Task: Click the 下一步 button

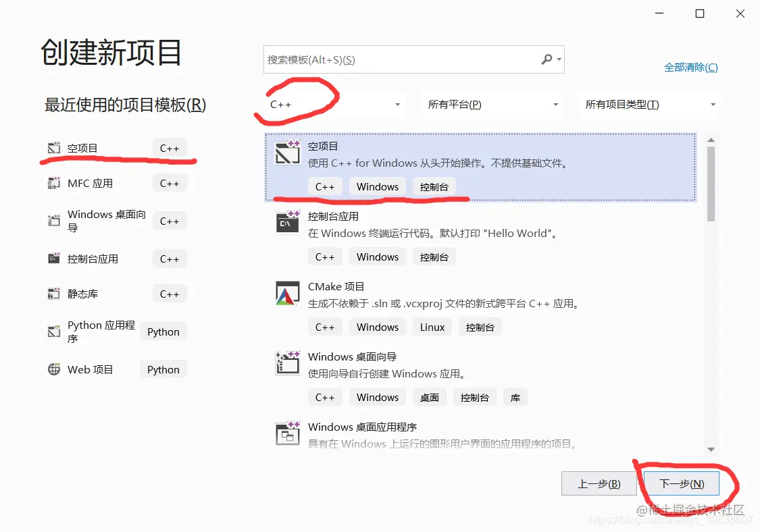Action: (x=681, y=483)
